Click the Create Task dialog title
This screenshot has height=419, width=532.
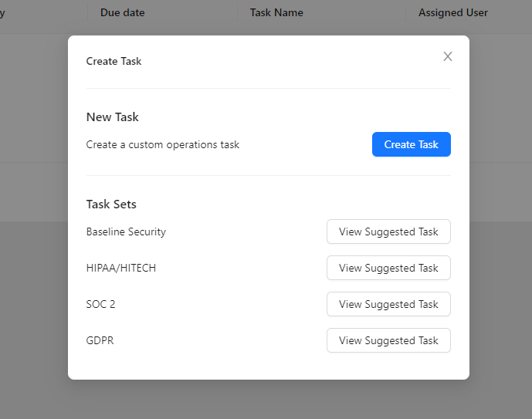click(x=114, y=61)
